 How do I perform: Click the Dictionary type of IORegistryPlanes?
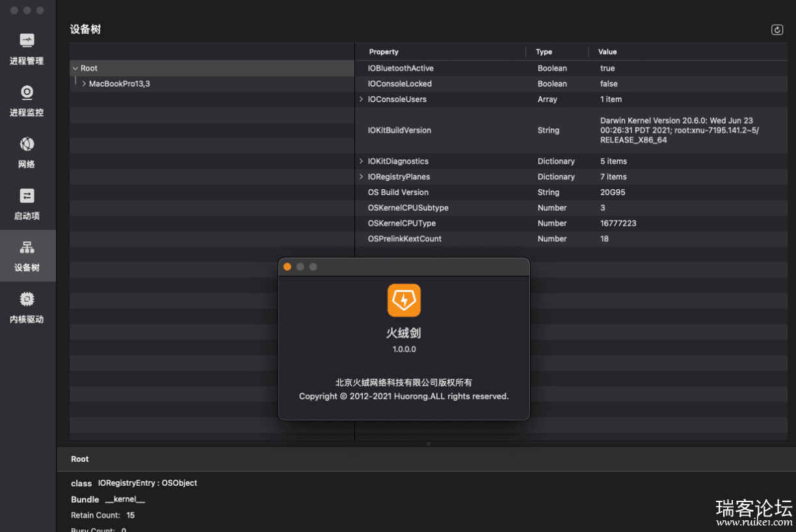pyautogui.click(x=556, y=177)
